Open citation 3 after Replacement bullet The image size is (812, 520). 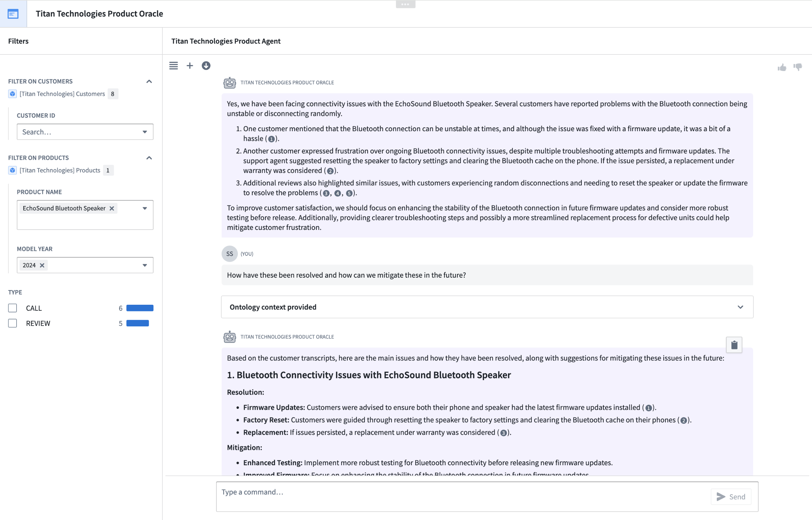pos(503,433)
